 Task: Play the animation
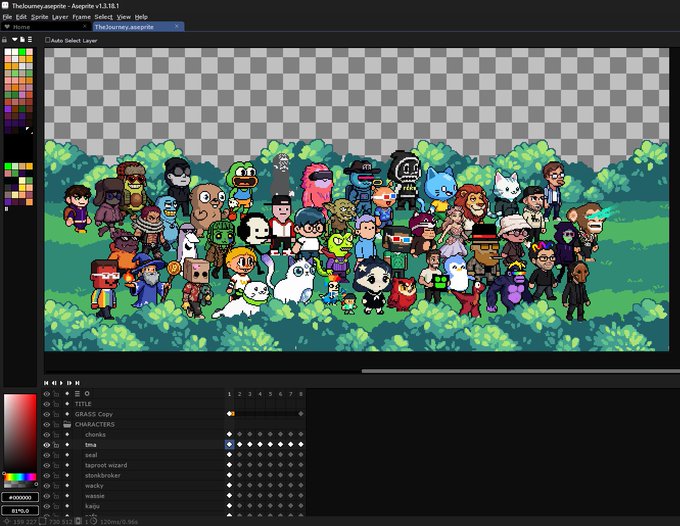pos(62,383)
